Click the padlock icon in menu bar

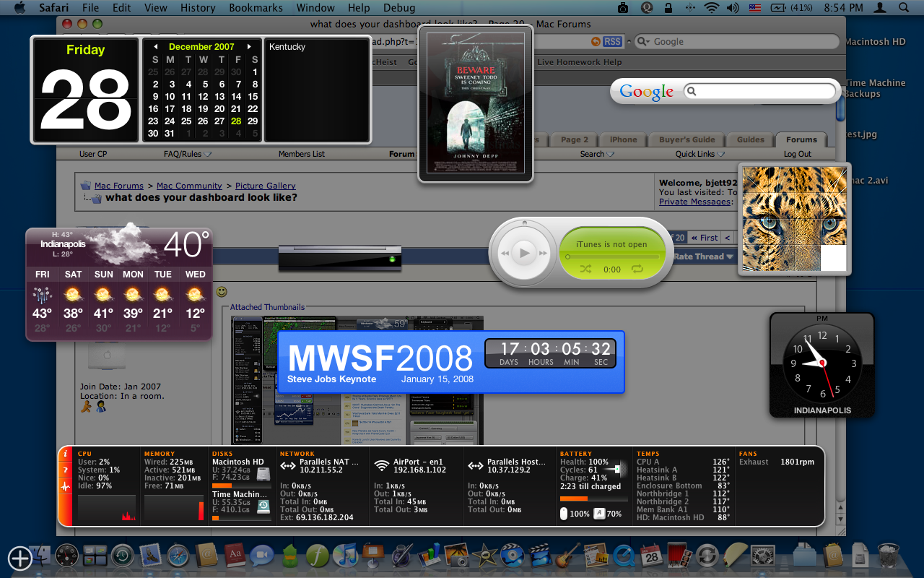668,8
